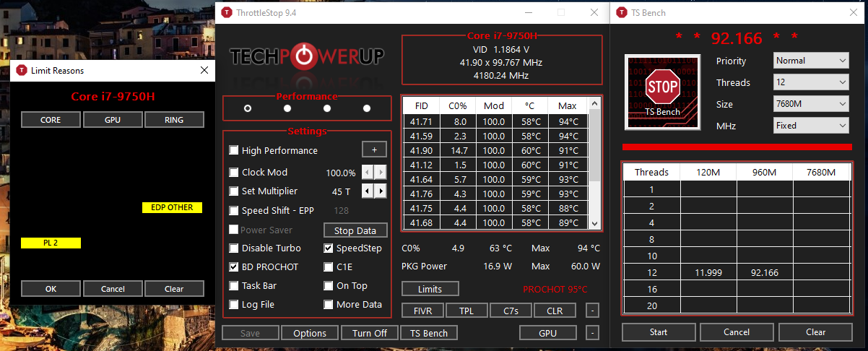The width and height of the screenshot is (868, 351).
Task: Open the Priority dropdown in TS Bench
Action: (x=811, y=61)
